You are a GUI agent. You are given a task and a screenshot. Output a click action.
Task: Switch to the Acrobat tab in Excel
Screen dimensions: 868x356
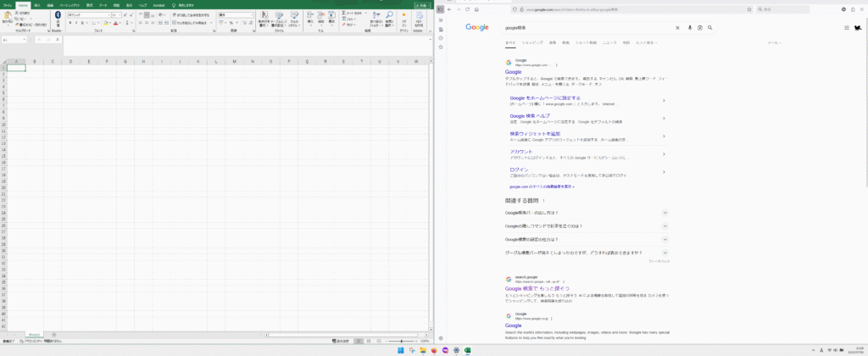click(159, 5)
